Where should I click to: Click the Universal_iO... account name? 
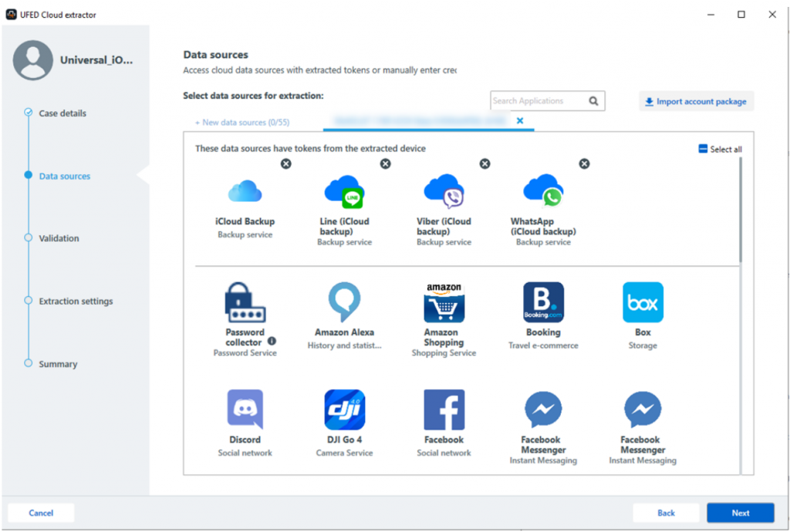tap(96, 60)
